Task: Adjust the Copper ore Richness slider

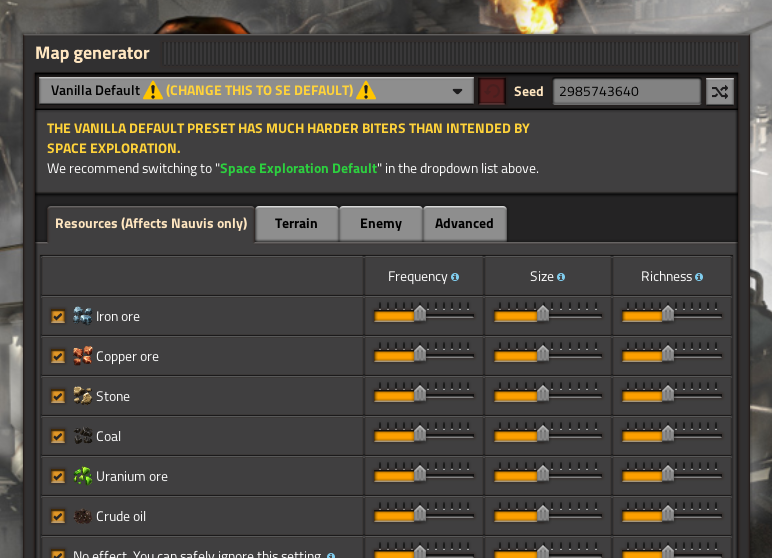Action: click(672, 353)
